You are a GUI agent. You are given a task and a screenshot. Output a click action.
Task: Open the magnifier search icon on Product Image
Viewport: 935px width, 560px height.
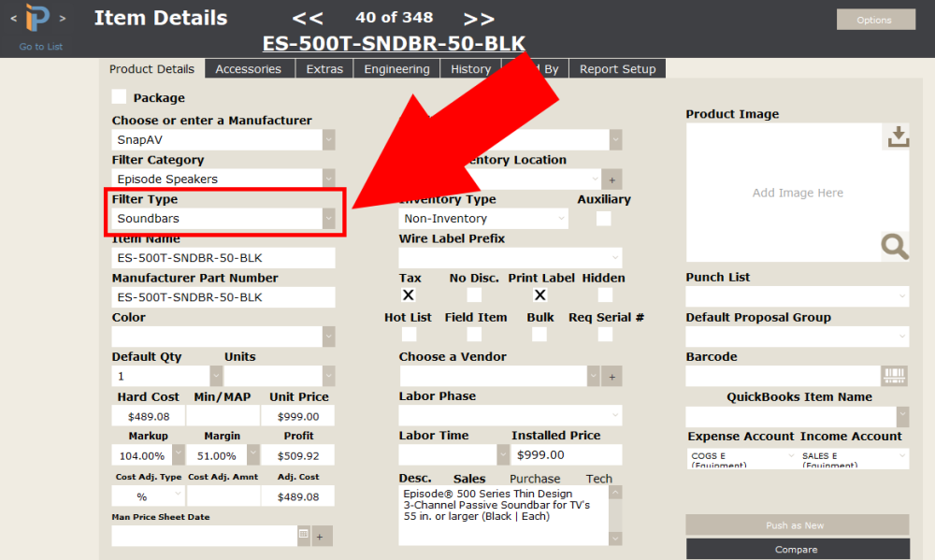[x=894, y=246]
